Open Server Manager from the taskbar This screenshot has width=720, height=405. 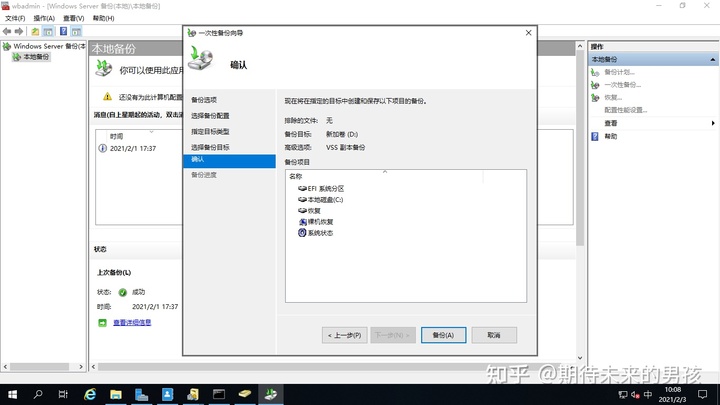pyautogui.click(x=141, y=394)
